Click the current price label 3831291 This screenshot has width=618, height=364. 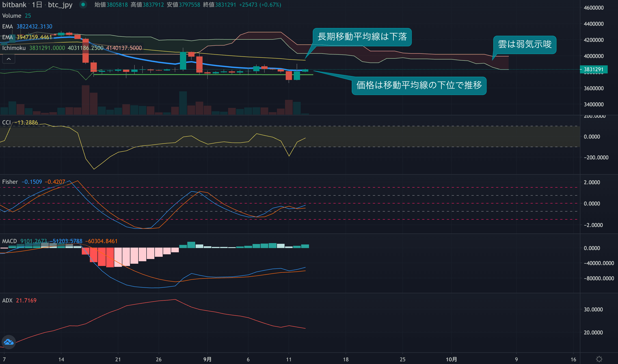[x=593, y=69]
